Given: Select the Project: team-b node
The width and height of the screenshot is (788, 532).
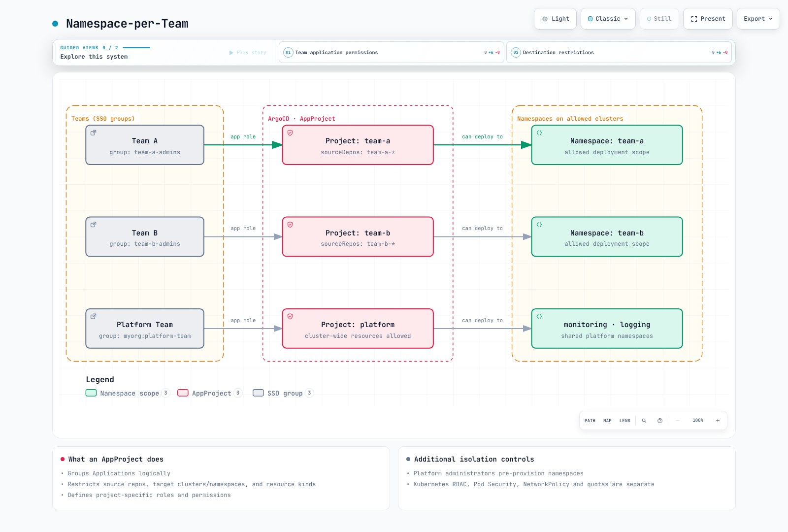Looking at the screenshot, I should pos(358,237).
